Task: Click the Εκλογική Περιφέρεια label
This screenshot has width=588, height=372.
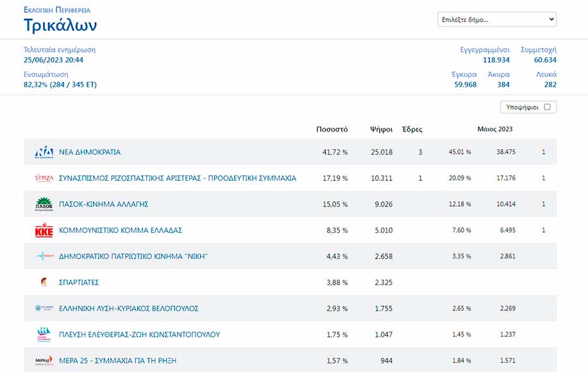Action: [x=57, y=10]
